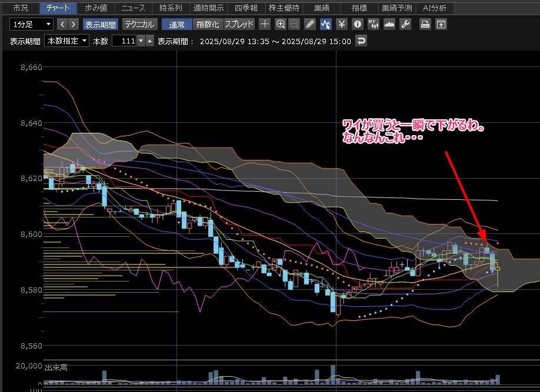Screen dimensions: 540x392
Task: Go to the next period arrow
Action: 74,24
